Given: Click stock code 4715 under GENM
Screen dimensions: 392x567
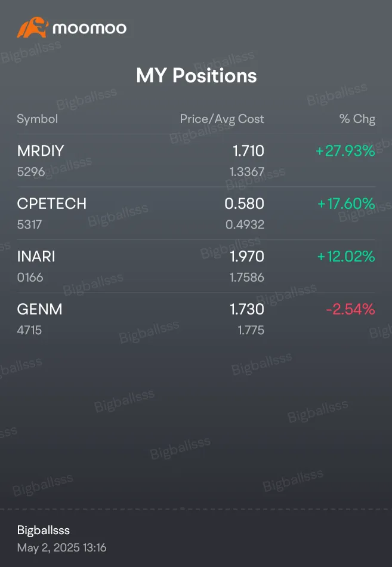Looking at the screenshot, I should coord(29,330).
